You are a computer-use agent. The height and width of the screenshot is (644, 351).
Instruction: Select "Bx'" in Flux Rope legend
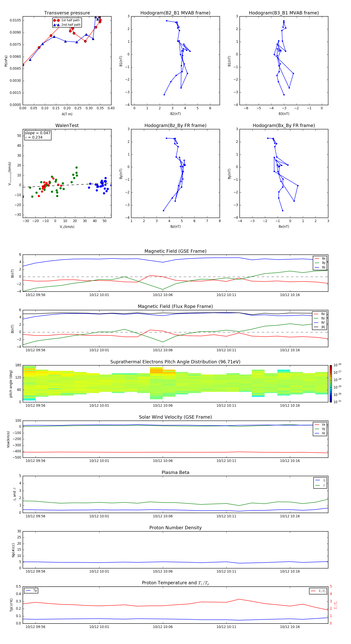pos(320,314)
